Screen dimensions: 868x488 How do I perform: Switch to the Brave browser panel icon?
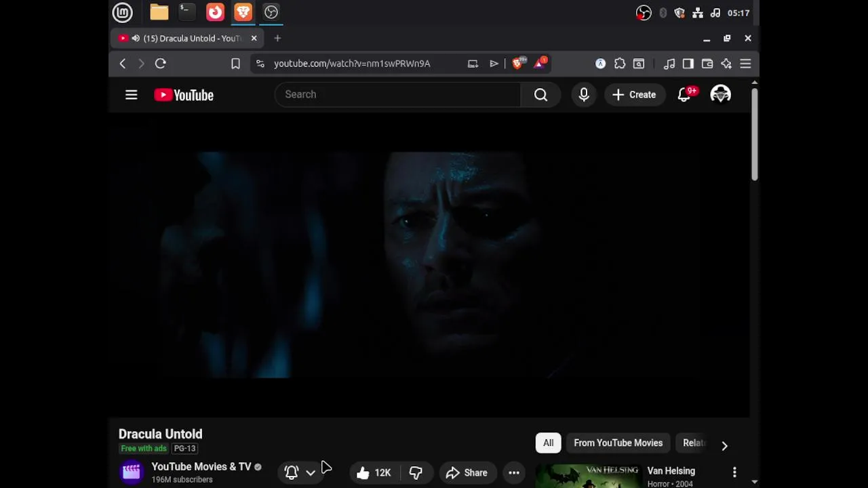[243, 12]
